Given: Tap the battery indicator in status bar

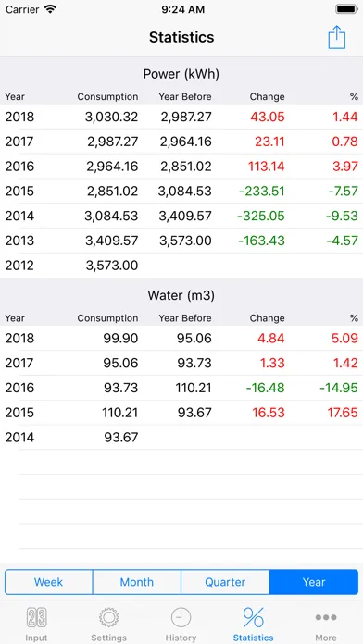Looking at the screenshot, I should (x=347, y=9).
